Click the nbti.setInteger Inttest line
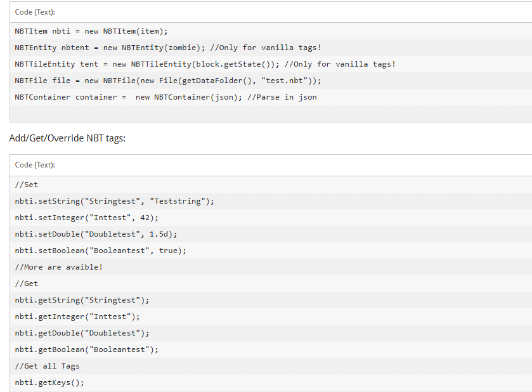Screen dimensions: 532x392 tap(87, 218)
